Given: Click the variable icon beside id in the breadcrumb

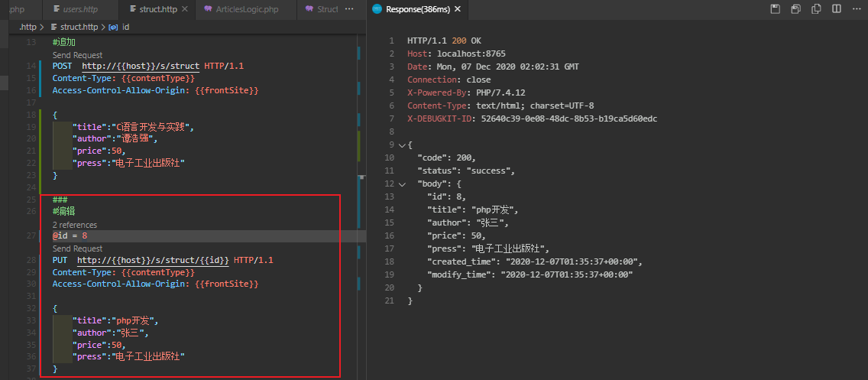Looking at the screenshot, I should [113, 27].
